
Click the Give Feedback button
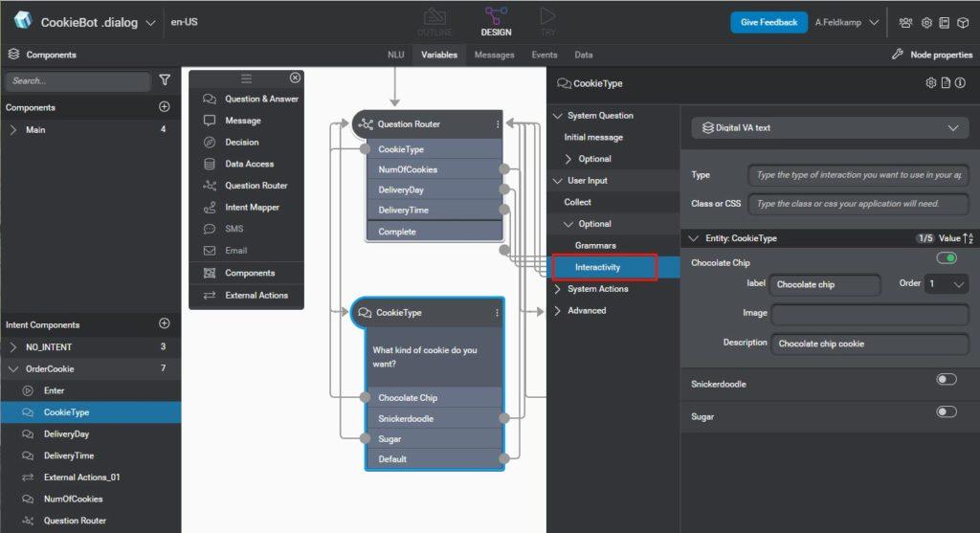(x=768, y=22)
